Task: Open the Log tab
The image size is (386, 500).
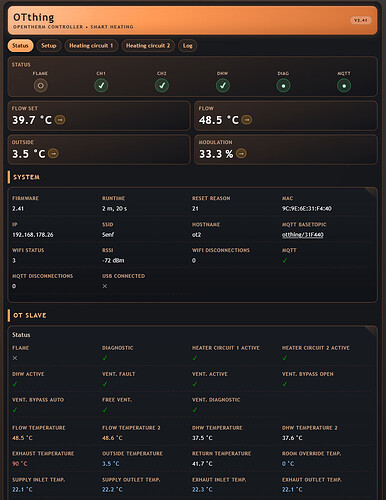Action: click(188, 46)
